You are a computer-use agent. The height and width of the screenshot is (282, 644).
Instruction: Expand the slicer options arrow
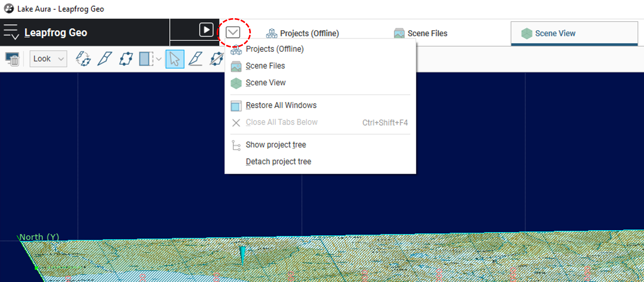click(159, 59)
